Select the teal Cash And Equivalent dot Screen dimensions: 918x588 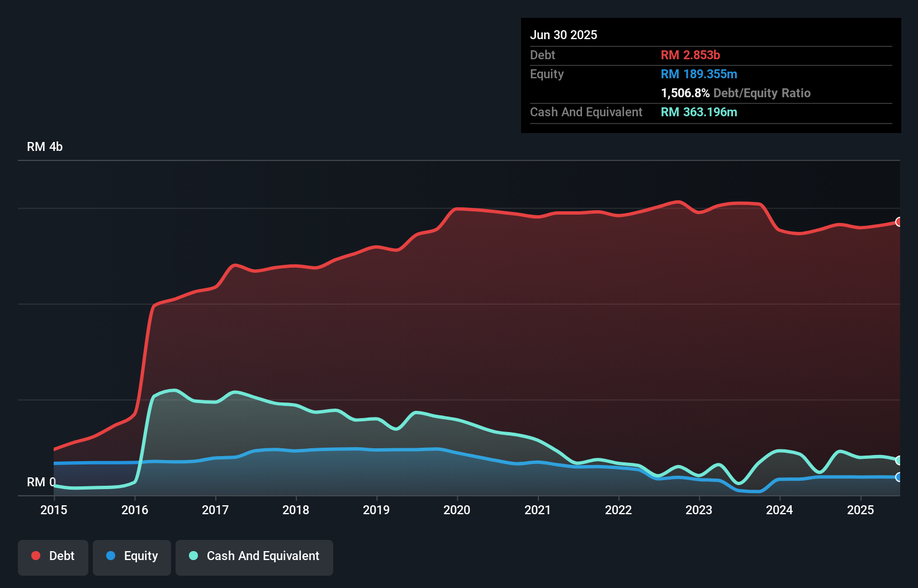click(192, 555)
